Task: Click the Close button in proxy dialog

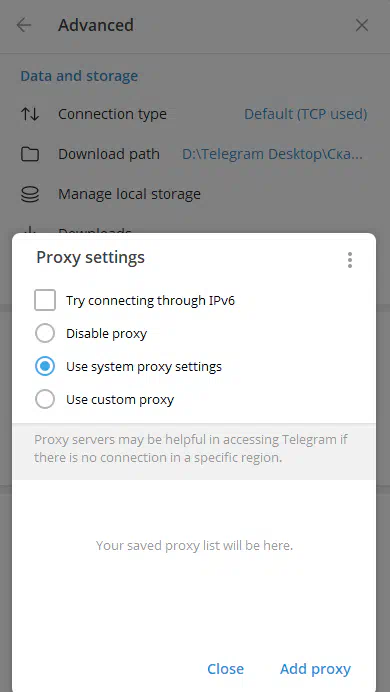Action: point(225,669)
